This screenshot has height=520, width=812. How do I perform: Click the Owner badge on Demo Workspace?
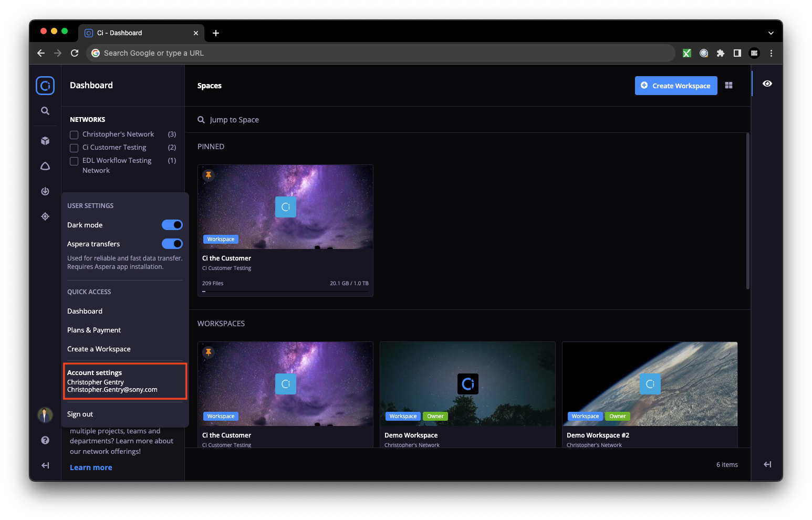pyautogui.click(x=435, y=416)
